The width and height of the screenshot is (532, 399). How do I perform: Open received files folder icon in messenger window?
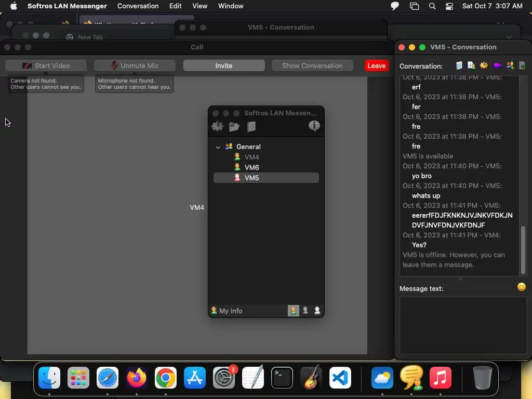pyautogui.click(x=234, y=126)
